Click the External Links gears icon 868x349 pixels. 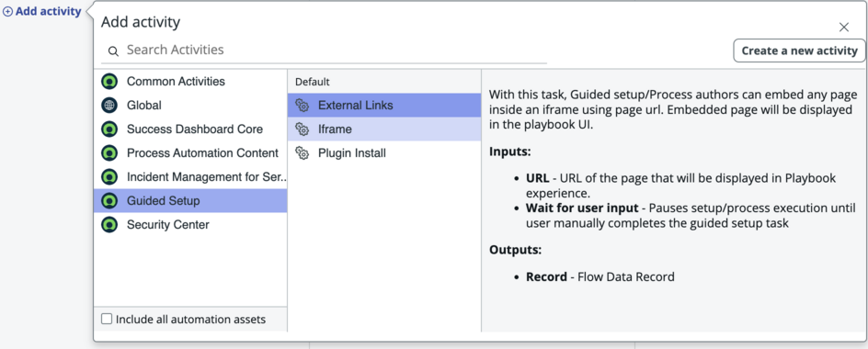click(x=302, y=105)
